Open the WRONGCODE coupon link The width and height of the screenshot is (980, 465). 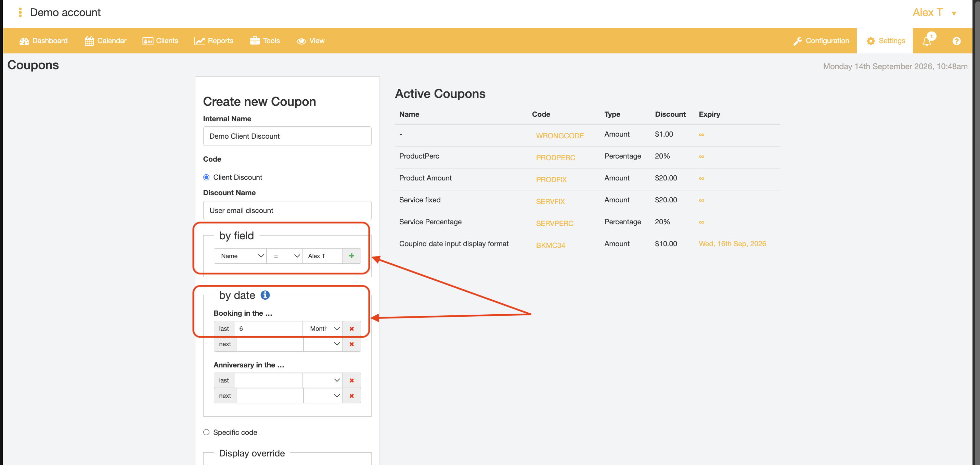pyautogui.click(x=559, y=136)
